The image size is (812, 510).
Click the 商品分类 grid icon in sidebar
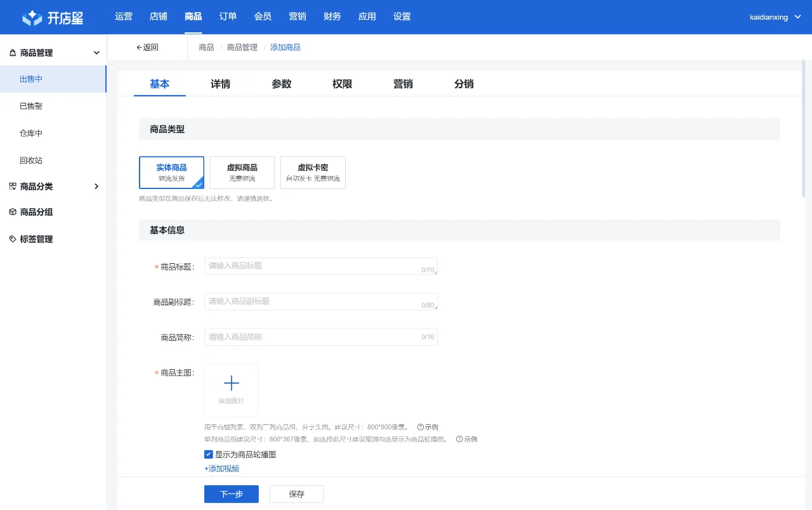click(13, 186)
